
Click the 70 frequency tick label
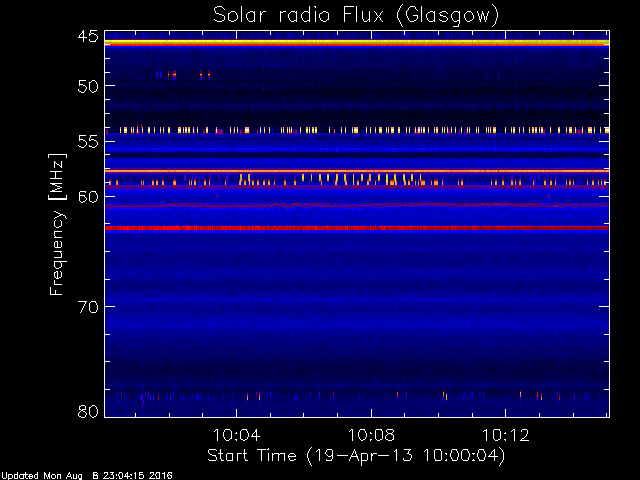88,307
